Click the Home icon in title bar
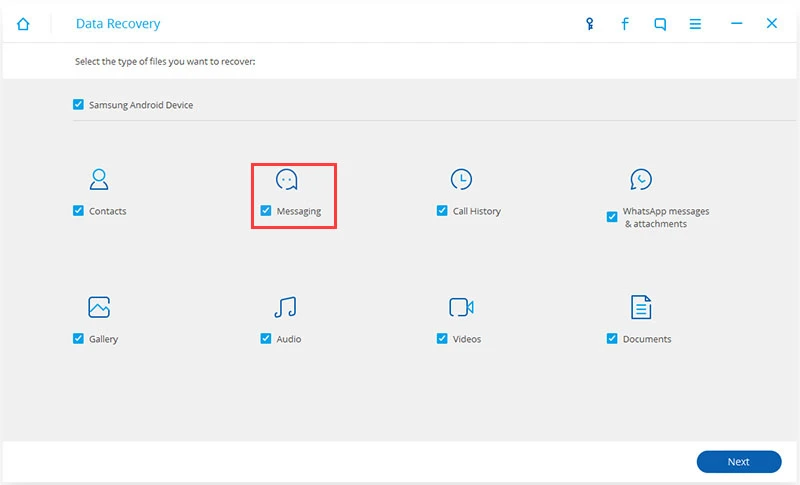The height and width of the screenshot is (485, 800). [x=23, y=24]
